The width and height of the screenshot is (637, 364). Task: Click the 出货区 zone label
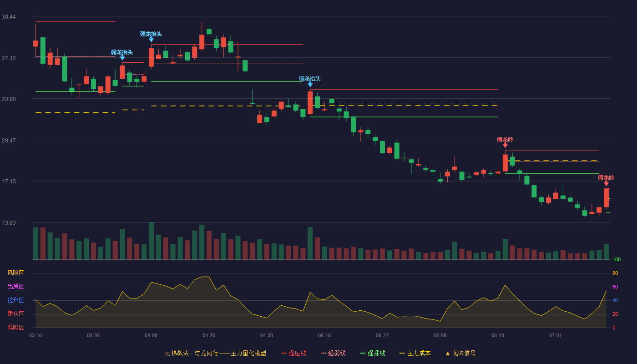coord(15,287)
